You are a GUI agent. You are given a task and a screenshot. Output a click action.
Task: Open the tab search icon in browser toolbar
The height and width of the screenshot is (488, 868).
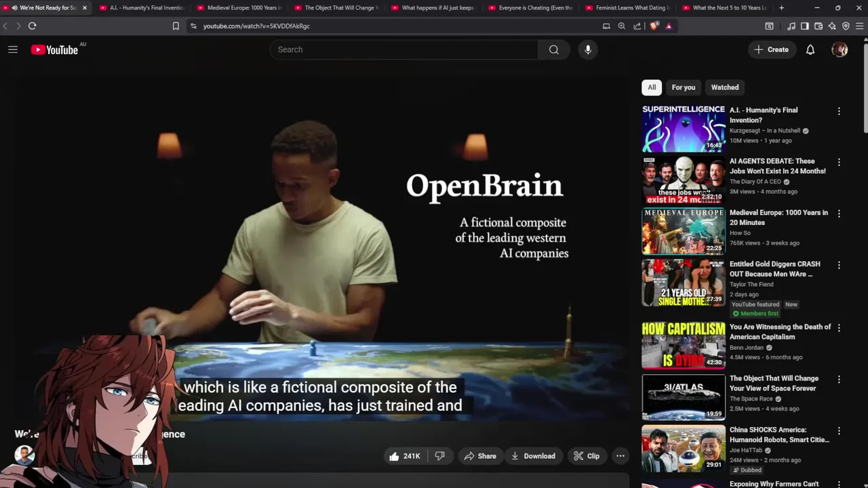(769, 26)
